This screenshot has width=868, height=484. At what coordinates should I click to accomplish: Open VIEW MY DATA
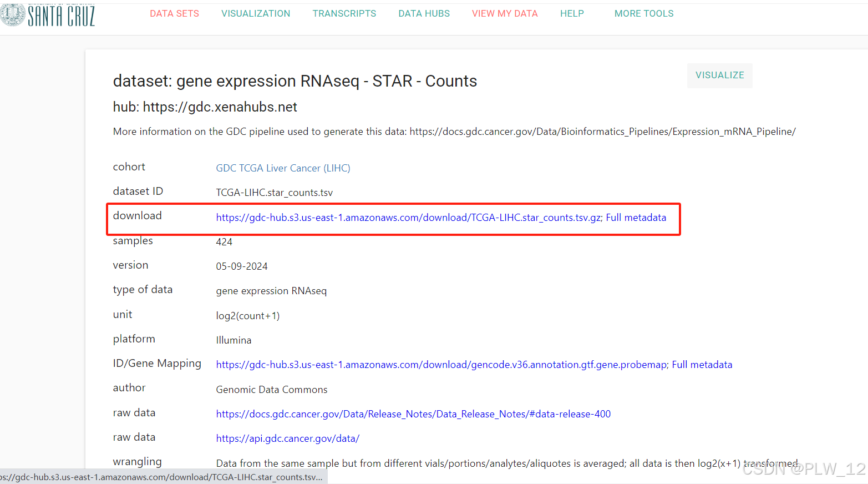505,13
